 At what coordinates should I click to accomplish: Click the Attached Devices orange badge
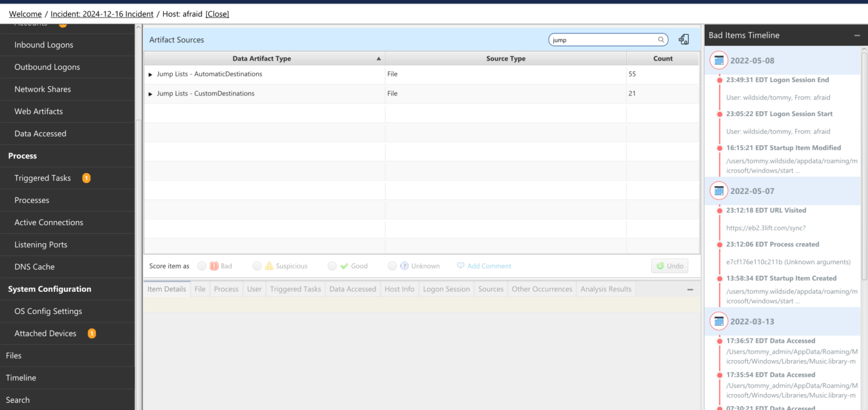(92, 334)
